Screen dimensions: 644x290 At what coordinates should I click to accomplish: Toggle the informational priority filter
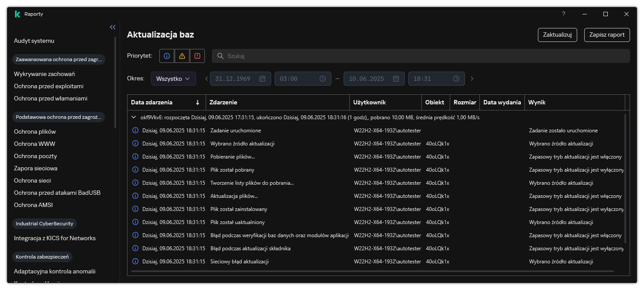pos(167,56)
